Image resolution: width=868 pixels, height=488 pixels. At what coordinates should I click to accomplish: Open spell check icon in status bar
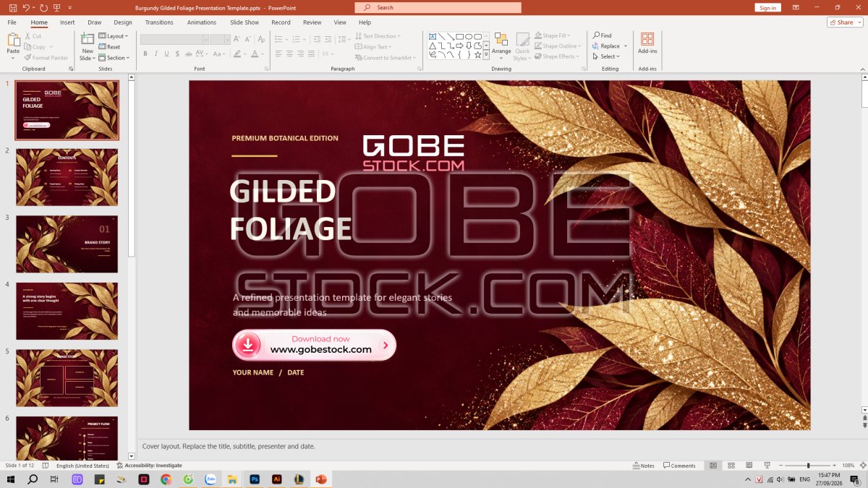click(46, 466)
